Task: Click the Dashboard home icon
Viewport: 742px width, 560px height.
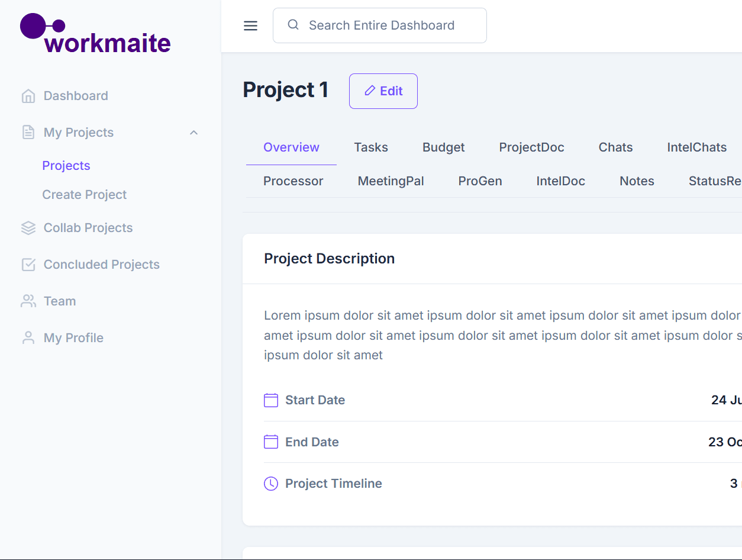Action: click(28, 96)
